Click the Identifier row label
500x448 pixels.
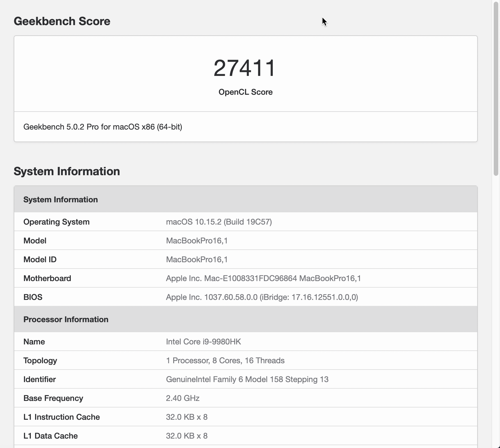39,379
